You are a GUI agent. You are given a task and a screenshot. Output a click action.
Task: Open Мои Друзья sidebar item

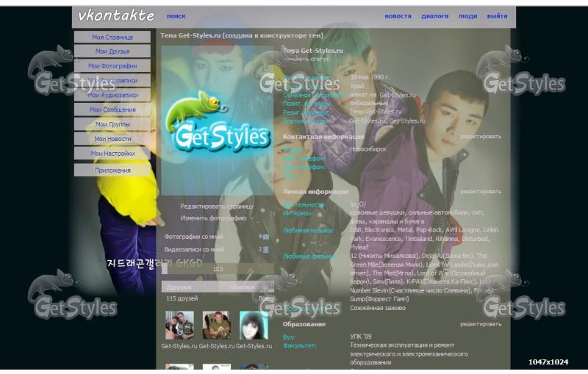(112, 51)
